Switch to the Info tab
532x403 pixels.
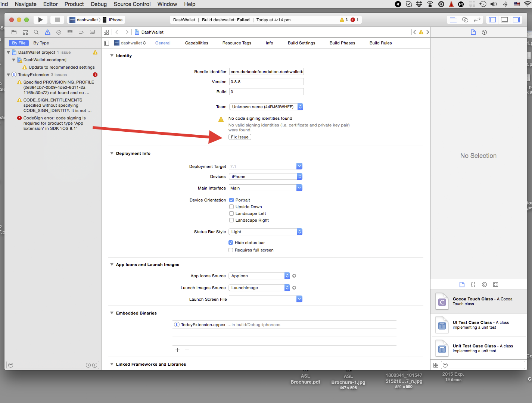tap(270, 43)
